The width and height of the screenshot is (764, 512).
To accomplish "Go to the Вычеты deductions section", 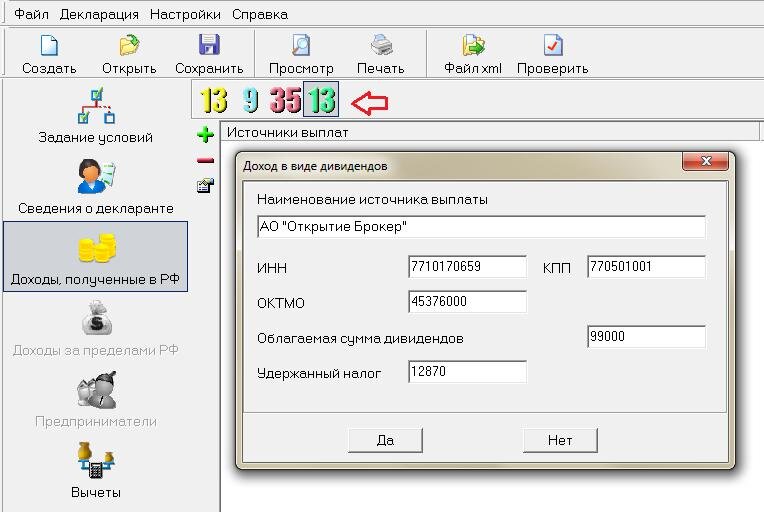I will tap(96, 470).
